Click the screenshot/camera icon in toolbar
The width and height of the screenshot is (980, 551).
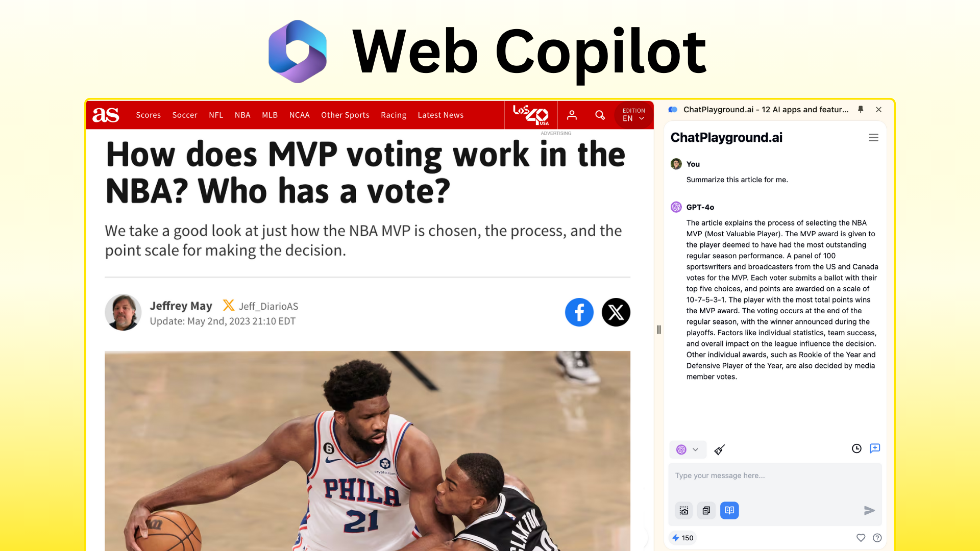[684, 510]
